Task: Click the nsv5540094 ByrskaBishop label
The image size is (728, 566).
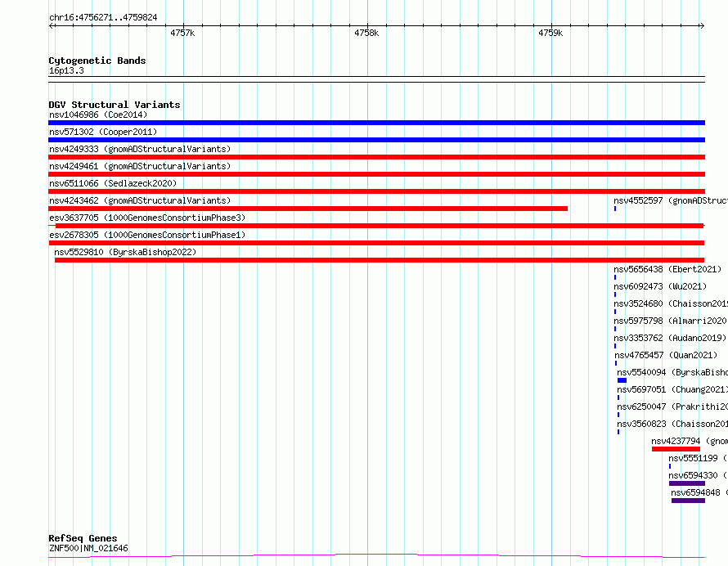Action: [x=672, y=372]
